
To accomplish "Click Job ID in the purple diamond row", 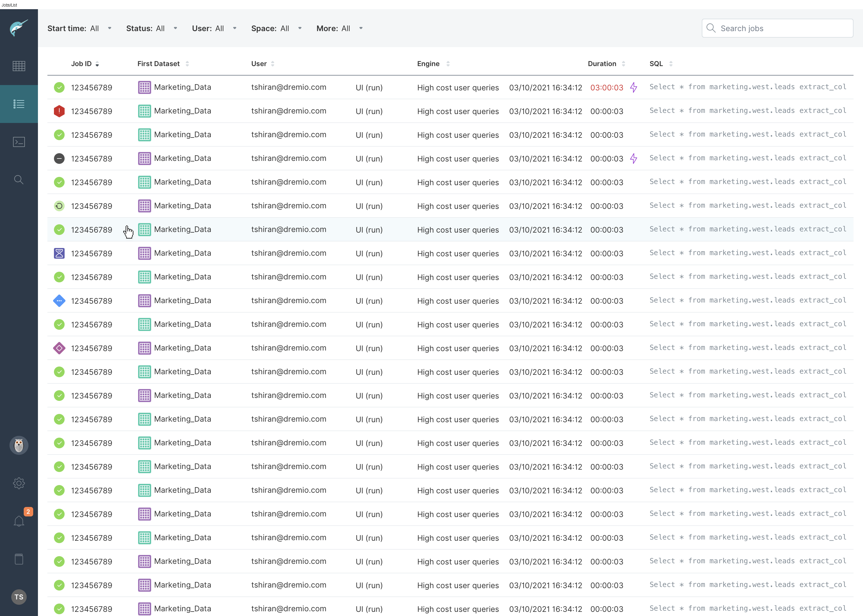I will tap(91, 348).
